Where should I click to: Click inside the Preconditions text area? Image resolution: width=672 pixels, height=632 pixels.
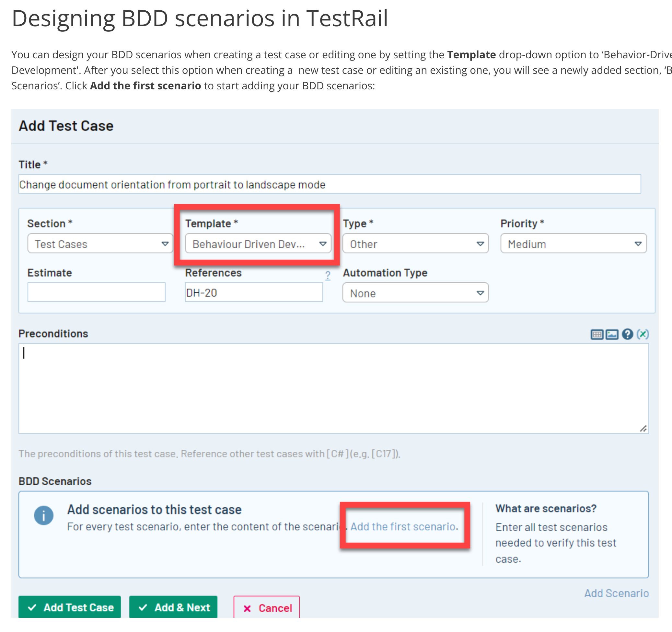coord(333,389)
